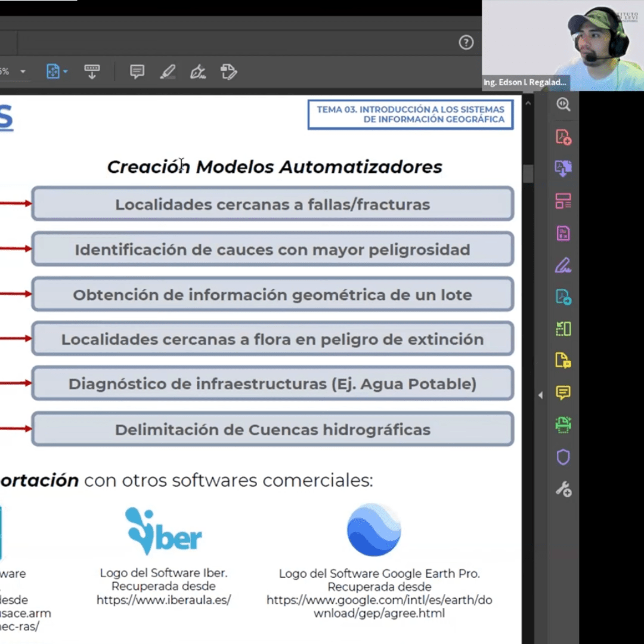
Task: Open the Create PDF tool
Action: 563,137
